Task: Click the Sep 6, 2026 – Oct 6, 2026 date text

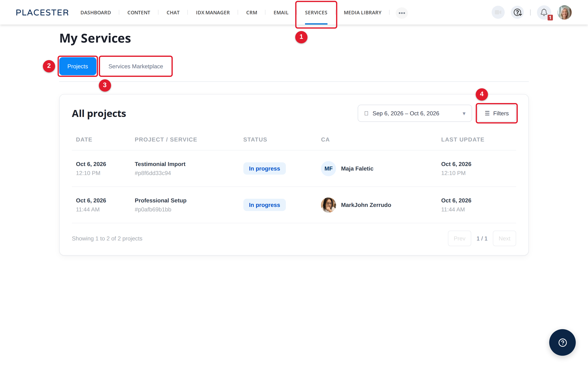Action: click(406, 113)
